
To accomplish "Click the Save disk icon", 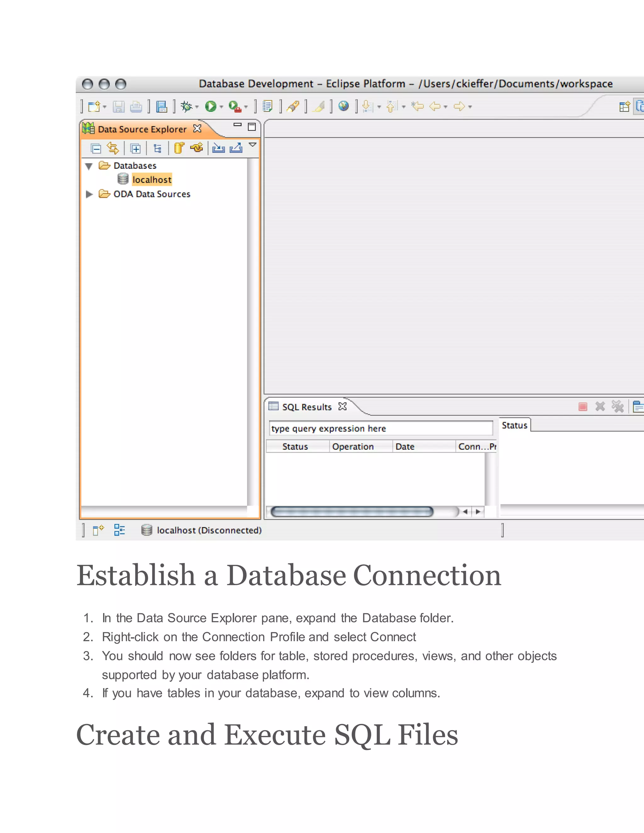I will [119, 107].
